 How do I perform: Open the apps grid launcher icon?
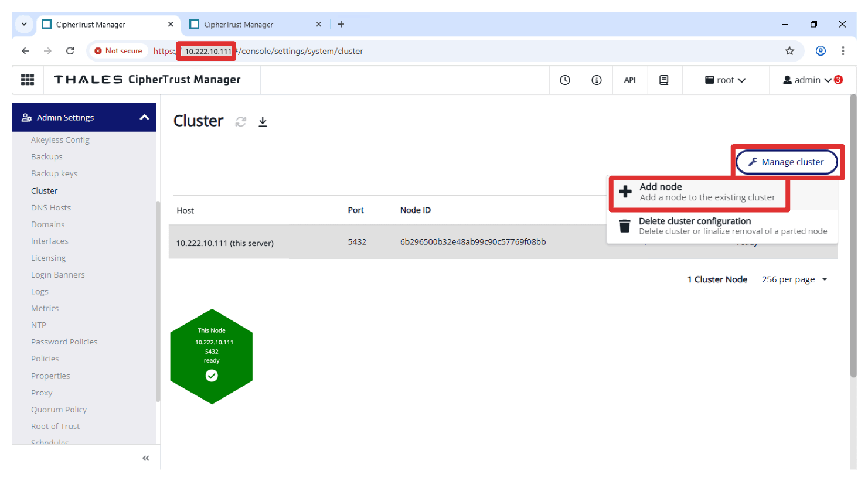coord(28,80)
